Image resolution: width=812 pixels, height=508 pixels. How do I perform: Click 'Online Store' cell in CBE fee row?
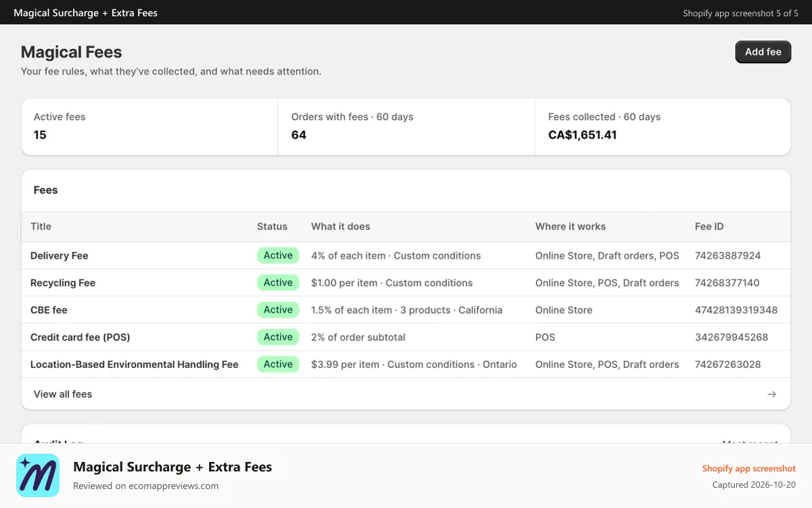coord(564,310)
